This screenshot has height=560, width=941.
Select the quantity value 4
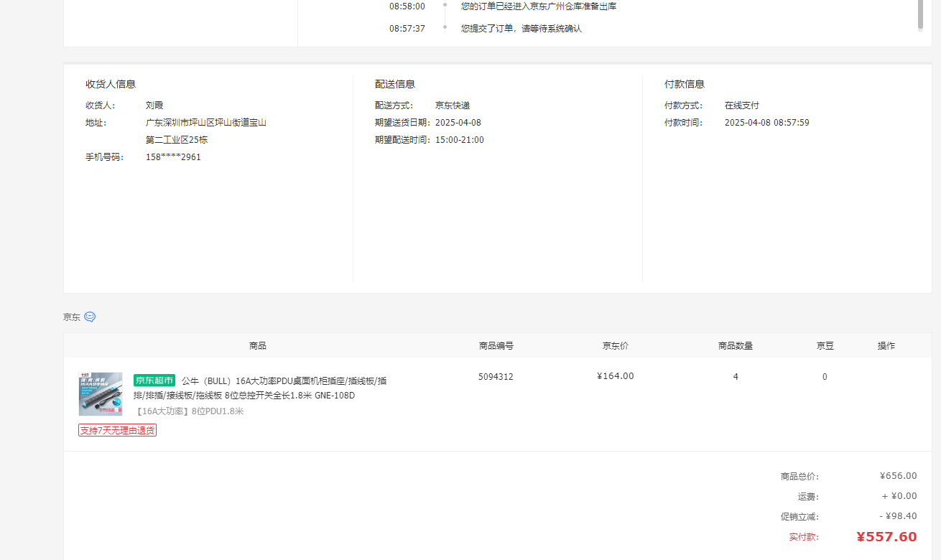point(736,376)
